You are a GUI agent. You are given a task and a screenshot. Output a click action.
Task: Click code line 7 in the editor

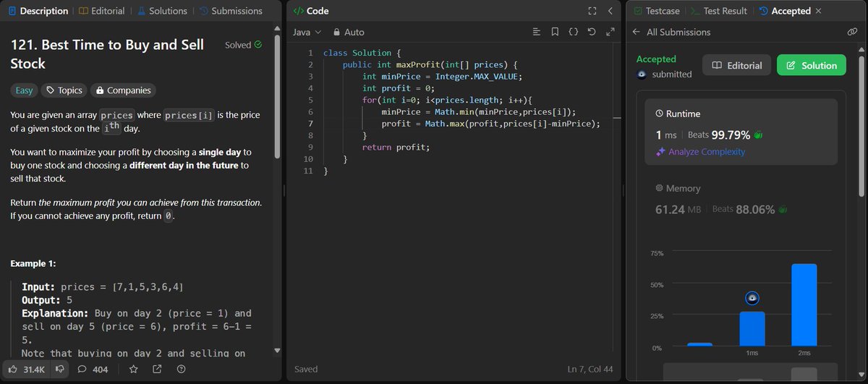[x=463, y=124]
